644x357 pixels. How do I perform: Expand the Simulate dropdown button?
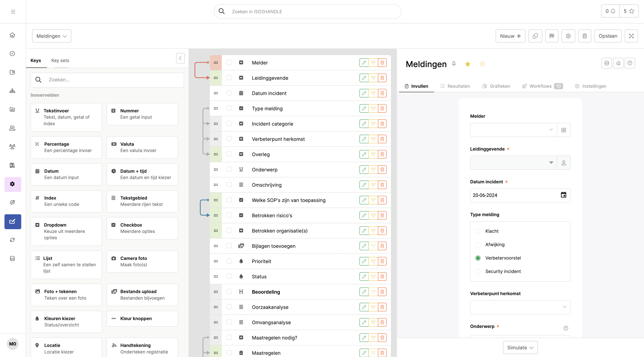click(x=520, y=347)
